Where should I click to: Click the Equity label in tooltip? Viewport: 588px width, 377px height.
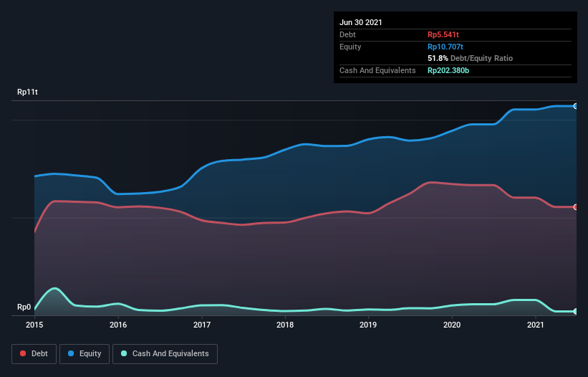point(350,47)
